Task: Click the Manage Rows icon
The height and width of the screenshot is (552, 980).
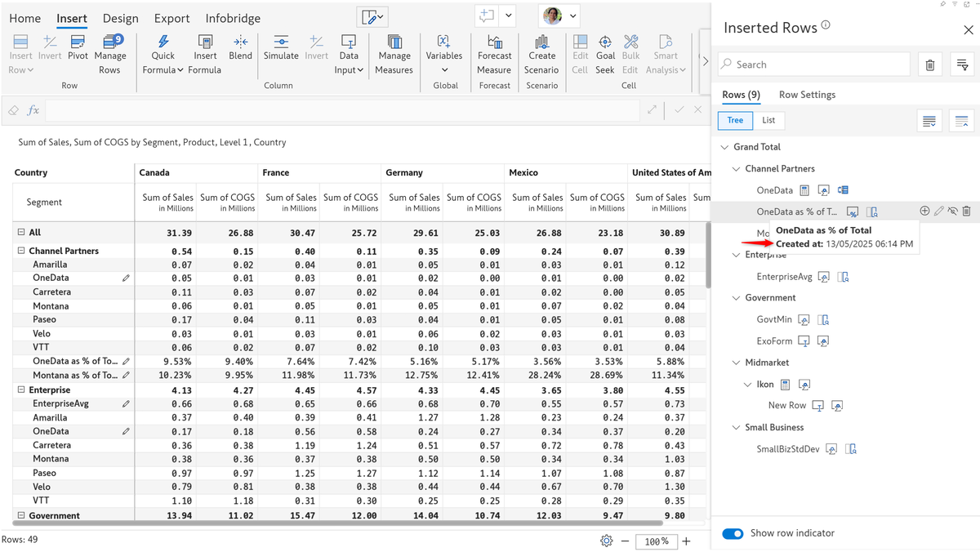Action: coord(109,42)
